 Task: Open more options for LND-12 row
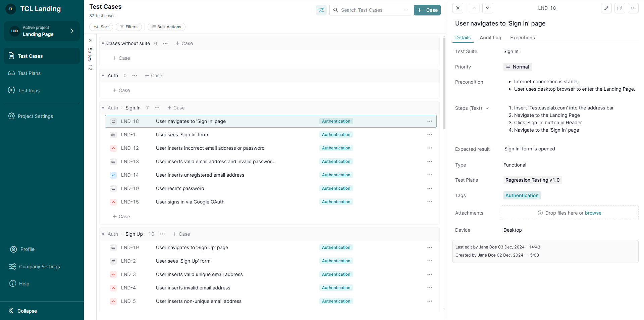point(429,148)
